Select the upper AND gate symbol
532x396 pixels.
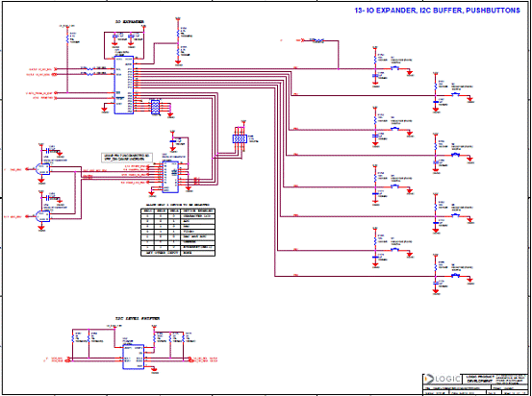click(x=42, y=169)
